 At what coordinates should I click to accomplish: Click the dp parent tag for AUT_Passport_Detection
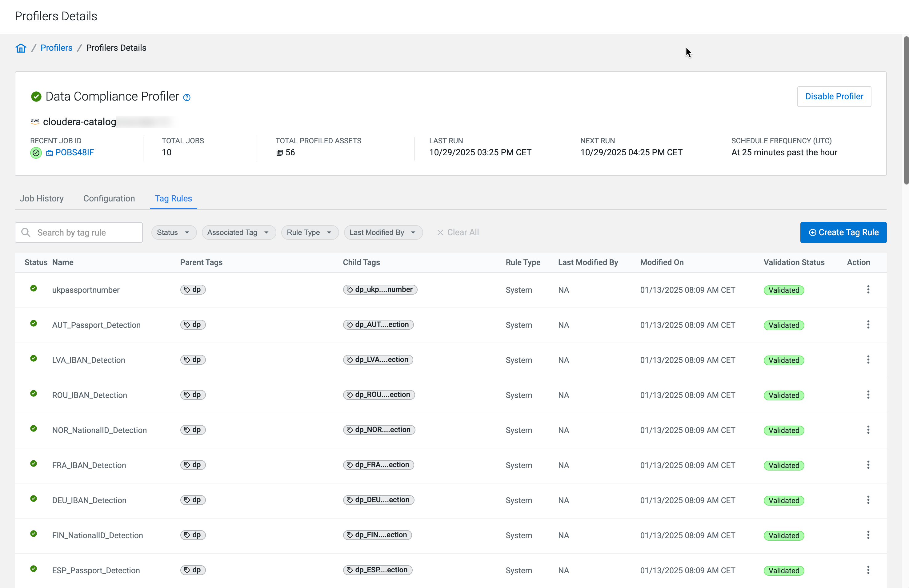(193, 324)
